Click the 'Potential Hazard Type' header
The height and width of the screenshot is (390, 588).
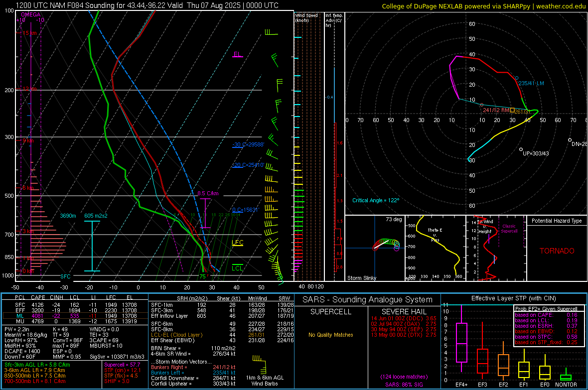point(557,221)
